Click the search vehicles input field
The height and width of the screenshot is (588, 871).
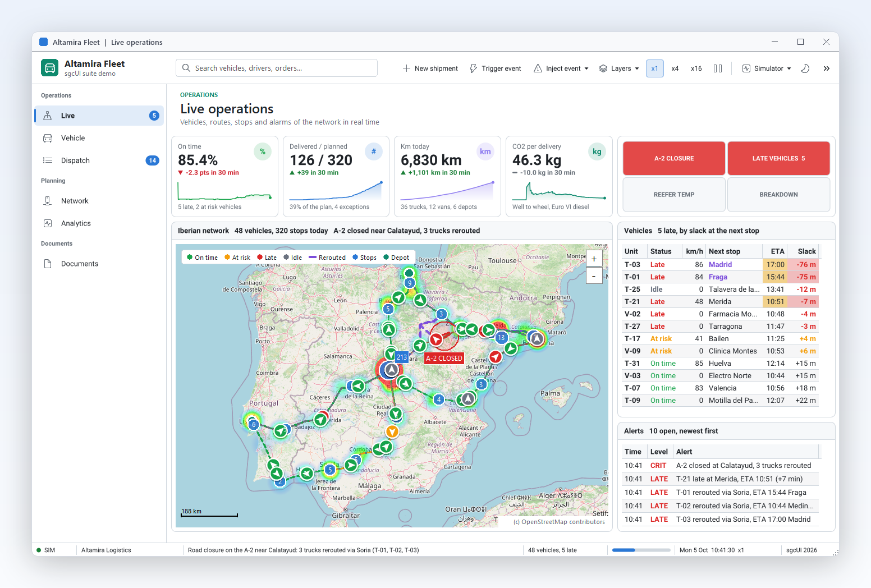coord(277,68)
